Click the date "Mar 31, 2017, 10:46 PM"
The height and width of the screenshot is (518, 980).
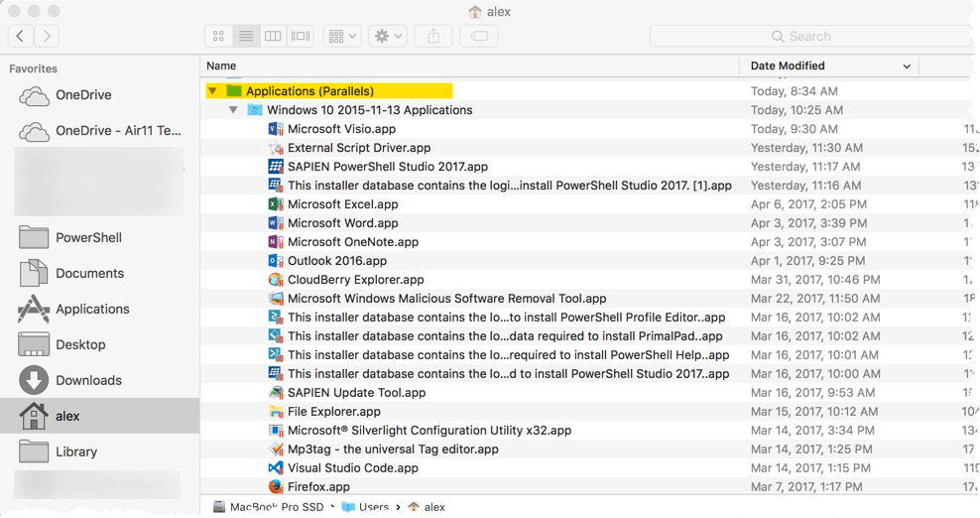coord(815,280)
